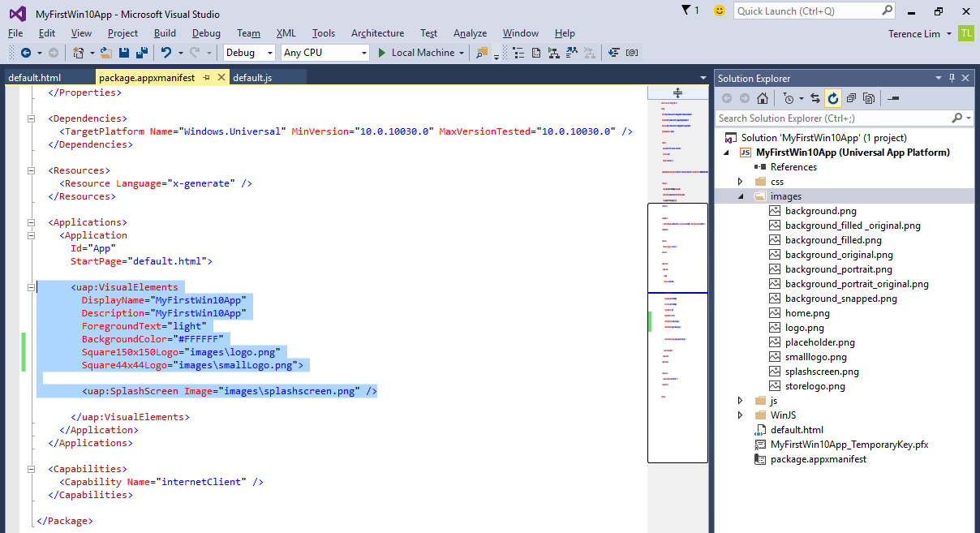Collapse the Dependencies XML block
Image resolution: width=980 pixels, height=533 pixels.
tap(31, 118)
